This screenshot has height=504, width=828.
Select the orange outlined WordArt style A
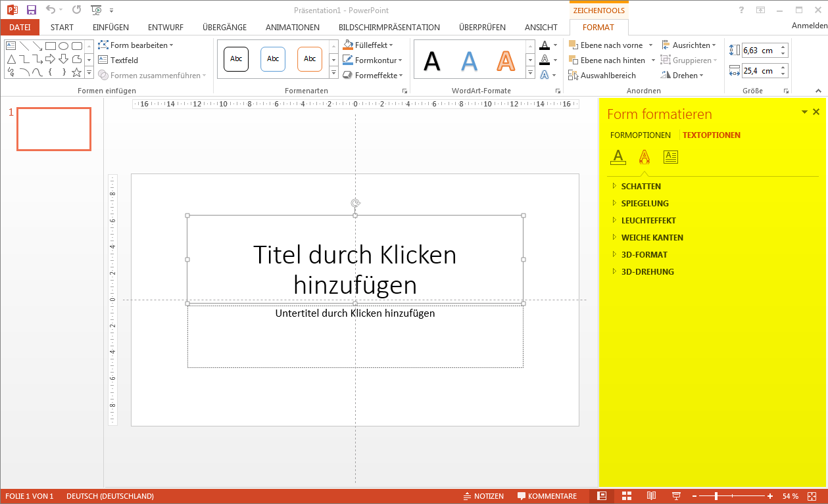[505, 60]
